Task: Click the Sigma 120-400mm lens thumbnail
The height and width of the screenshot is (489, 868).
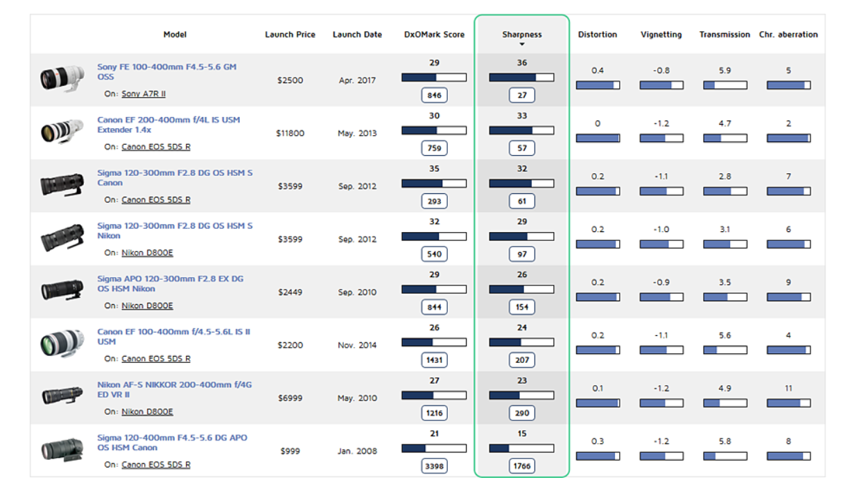Action: click(x=62, y=450)
